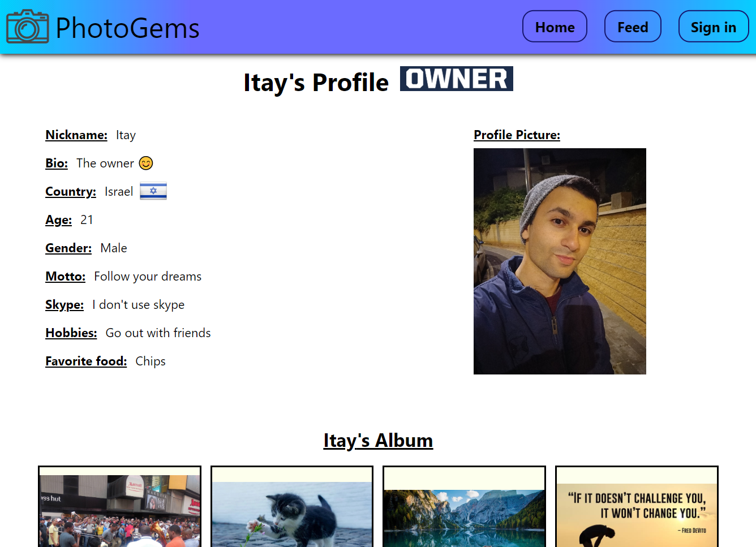
Task: Click the Israel flag icon
Action: point(153,191)
